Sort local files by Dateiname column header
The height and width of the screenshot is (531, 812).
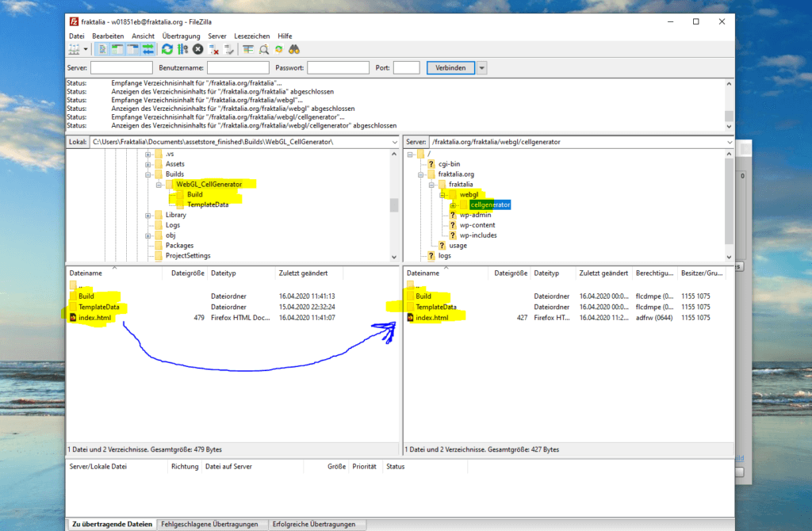86,273
